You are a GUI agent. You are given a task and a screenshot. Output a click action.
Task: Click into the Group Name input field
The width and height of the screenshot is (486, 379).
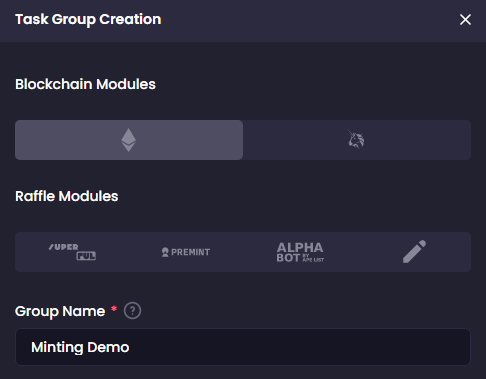click(x=243, y=347)
